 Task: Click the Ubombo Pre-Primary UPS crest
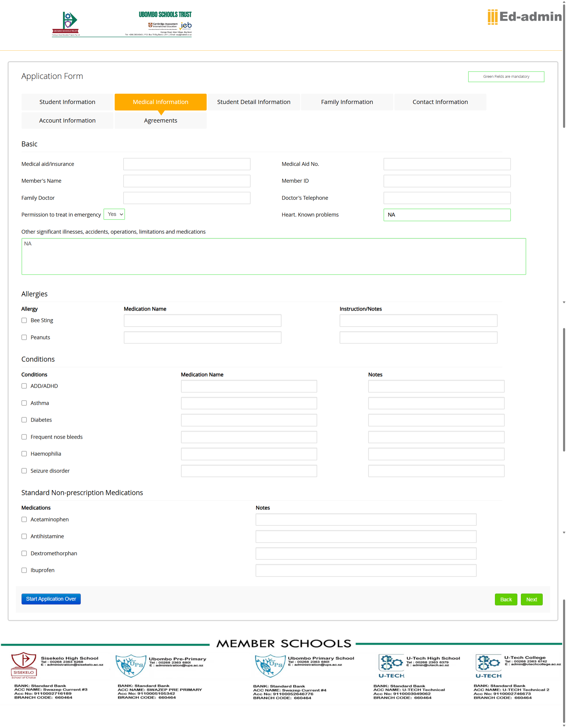[x=131, y=666]
